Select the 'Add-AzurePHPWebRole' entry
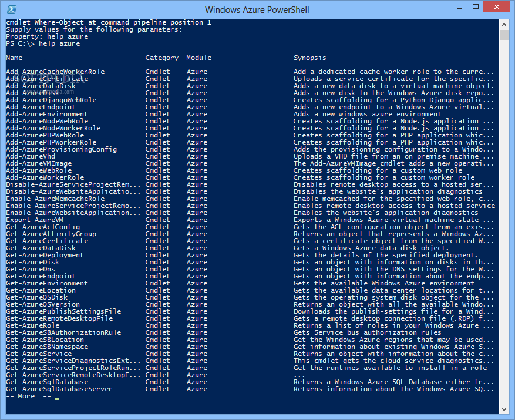 (45, 136)
